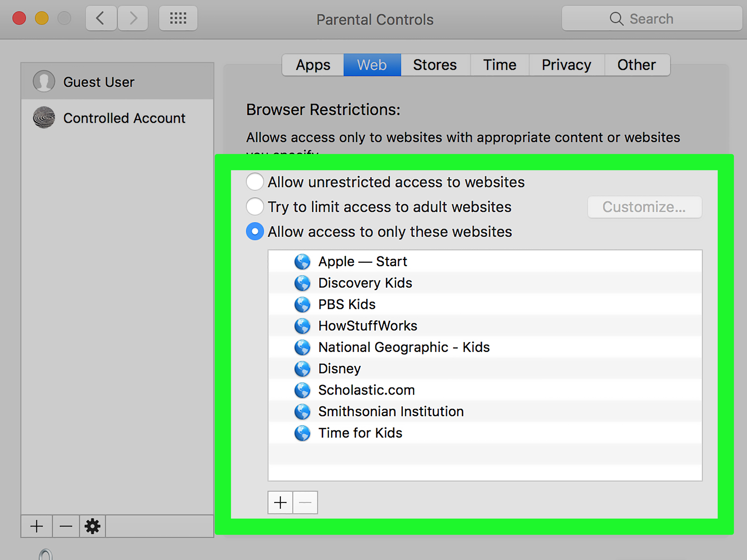This screenshot has width=747, height=560.
Task: Click globe icon beside HowStuffWorks
Action: pyautogui.click(x=302, y=326)
